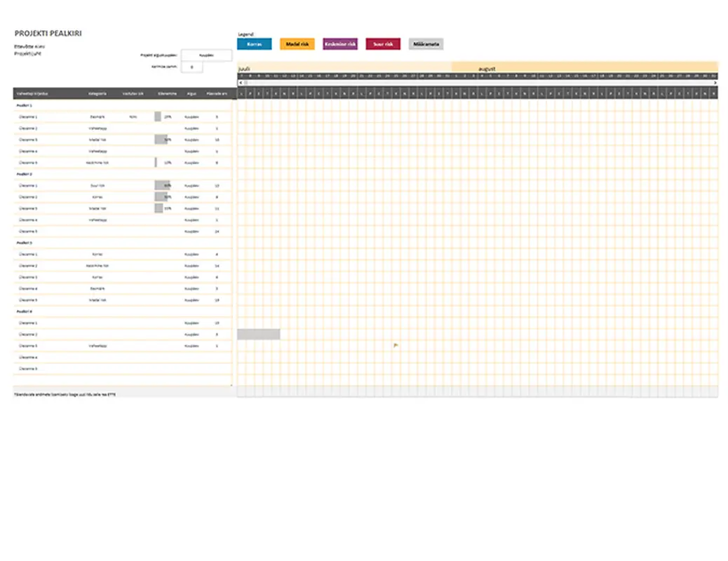Select the milestone flag in the Gantt grid
Screen dimensions: 728x561
tap(396, 346)
